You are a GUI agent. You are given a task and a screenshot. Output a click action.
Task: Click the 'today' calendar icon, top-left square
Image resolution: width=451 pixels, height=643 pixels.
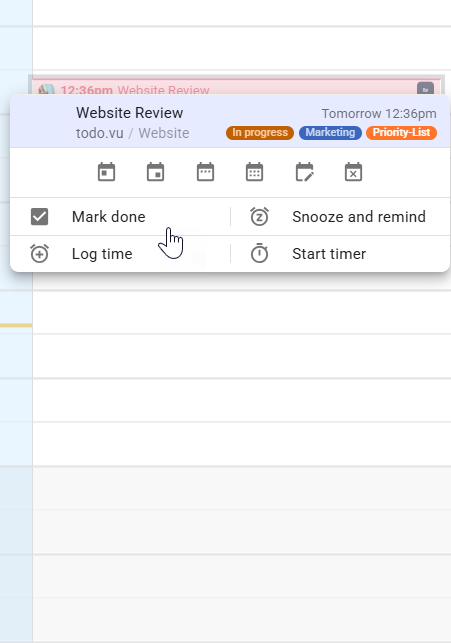coord(106,172)
